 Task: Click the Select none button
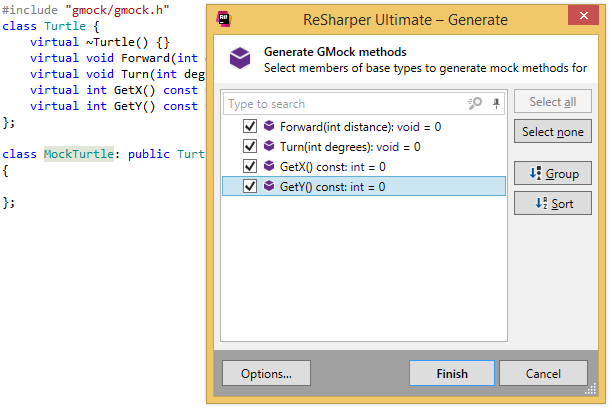click(x=553, y=132)
